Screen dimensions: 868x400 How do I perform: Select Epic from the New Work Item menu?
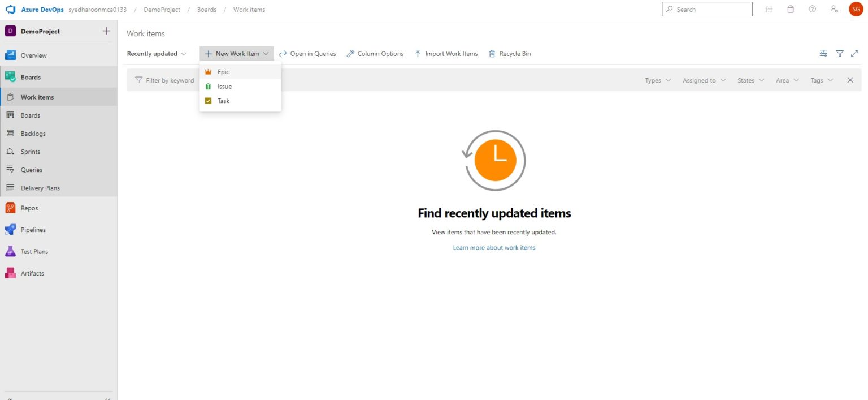click(x=224, y=72)
